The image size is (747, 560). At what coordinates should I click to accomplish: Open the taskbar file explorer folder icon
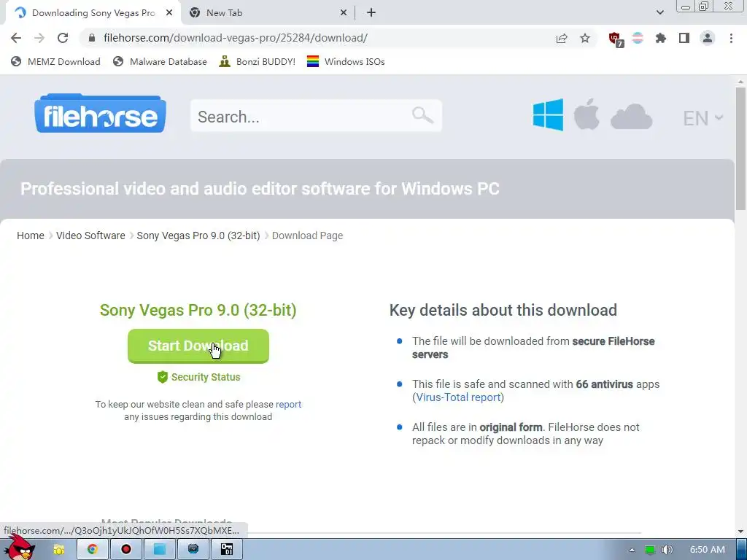click(58, 550)
